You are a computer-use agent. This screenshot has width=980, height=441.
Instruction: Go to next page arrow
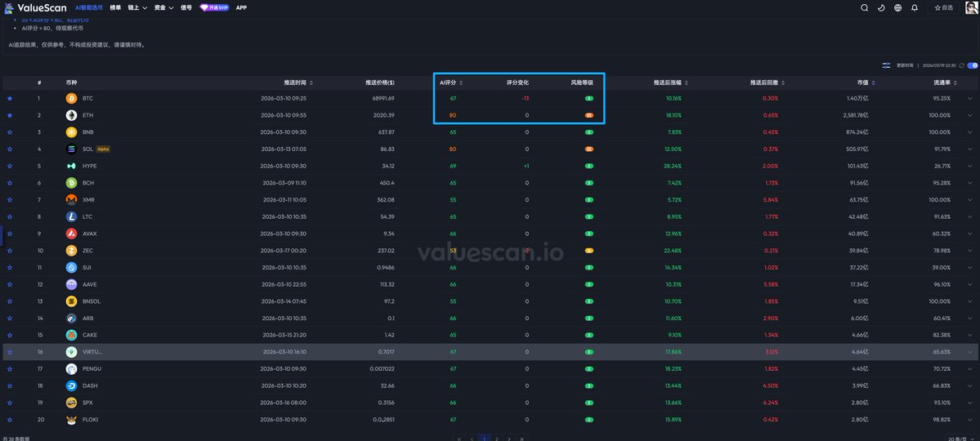[x=509, y=439]
